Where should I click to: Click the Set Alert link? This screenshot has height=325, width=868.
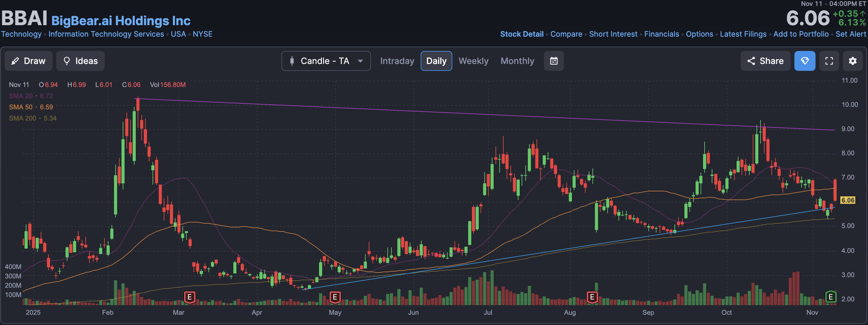(851, 34)
